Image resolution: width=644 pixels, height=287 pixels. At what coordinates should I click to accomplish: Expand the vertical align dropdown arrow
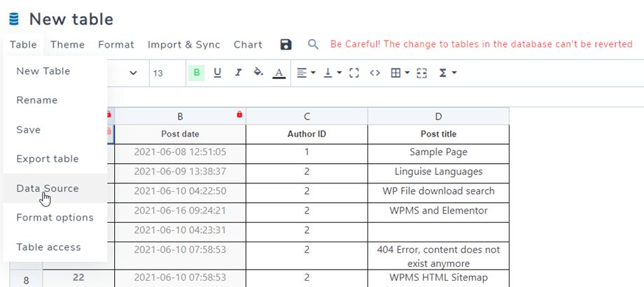pos(339,73)
